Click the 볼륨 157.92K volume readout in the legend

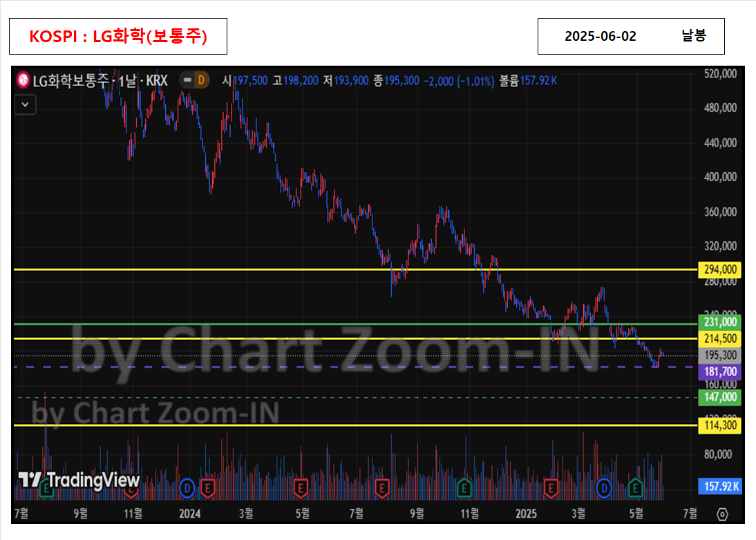[528, 81]
